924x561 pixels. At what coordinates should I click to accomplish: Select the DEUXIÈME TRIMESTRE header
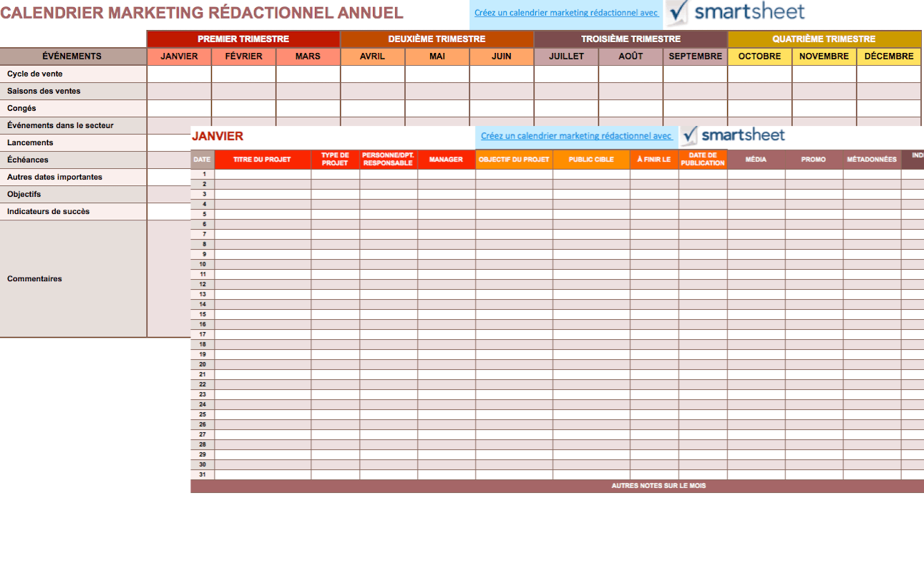point(437,39)
